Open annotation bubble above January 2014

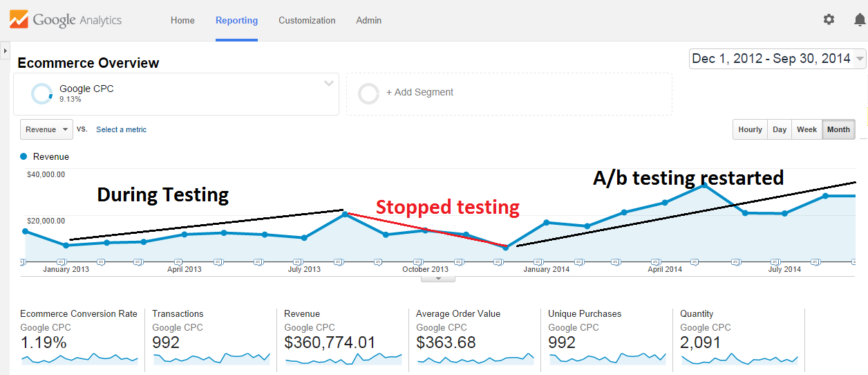coord(538,262)
